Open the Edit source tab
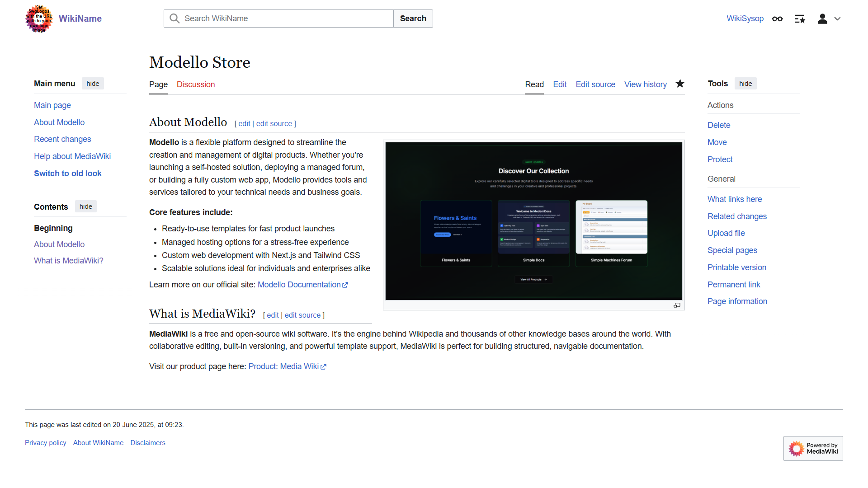 coord(595,84)
